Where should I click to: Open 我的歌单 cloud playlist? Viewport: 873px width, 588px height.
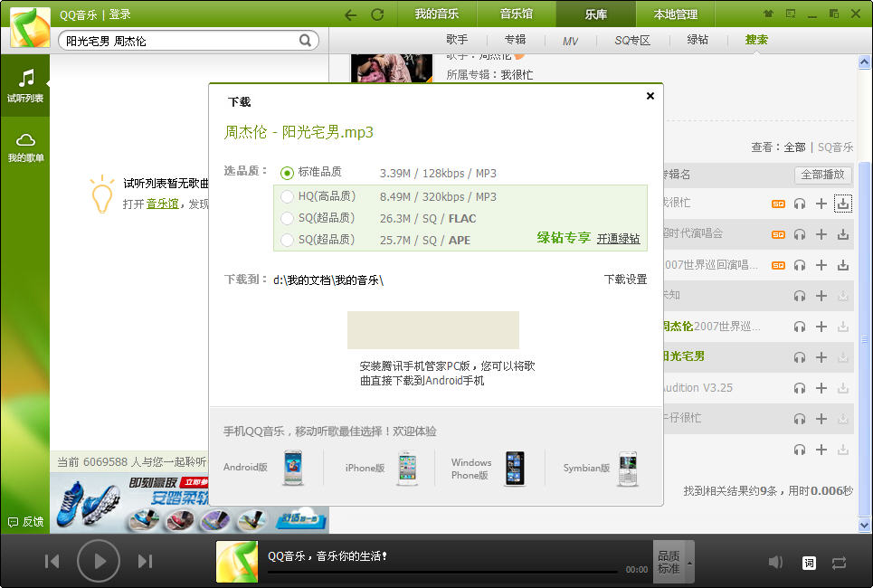tap(25, 146)
